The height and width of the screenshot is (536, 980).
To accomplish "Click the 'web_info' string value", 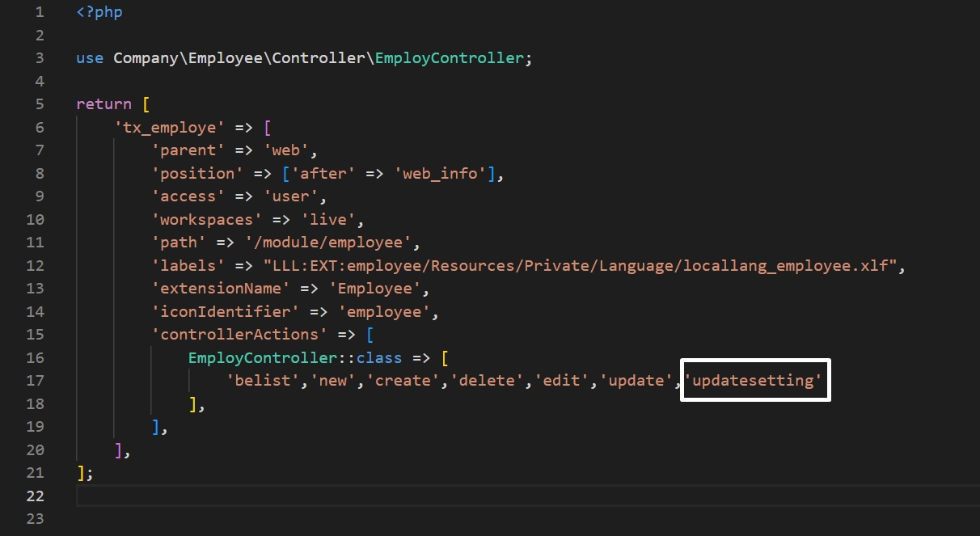I will [x=446, y=174].
